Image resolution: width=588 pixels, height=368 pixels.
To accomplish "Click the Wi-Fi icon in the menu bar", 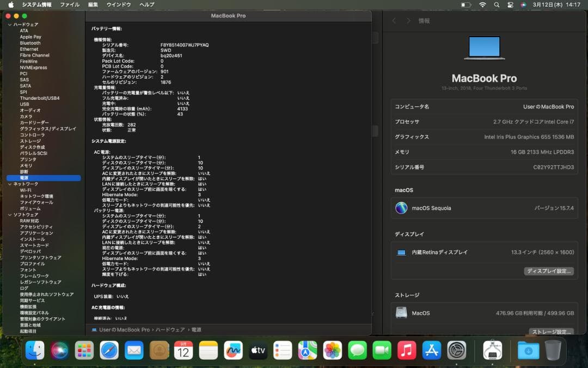I will tap(482, 4).
